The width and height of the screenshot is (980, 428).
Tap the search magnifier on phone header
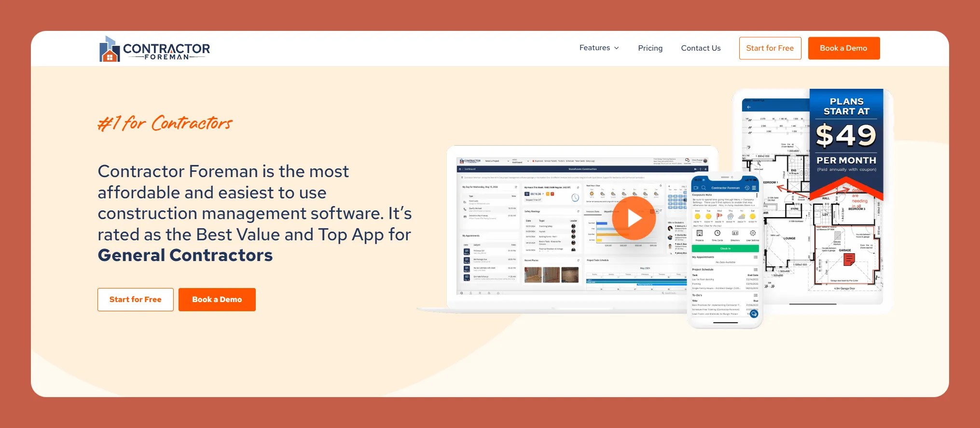(x=704, y=188)
